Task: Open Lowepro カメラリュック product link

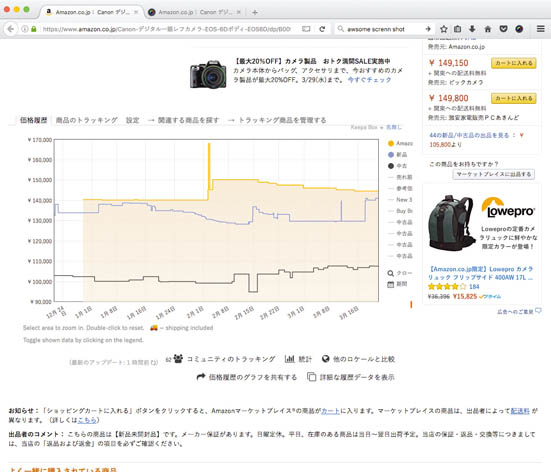Action: pos(481,273)
